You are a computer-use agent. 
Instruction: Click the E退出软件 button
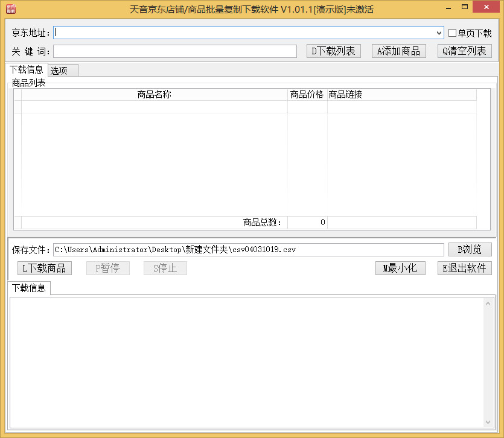point(464,268)
